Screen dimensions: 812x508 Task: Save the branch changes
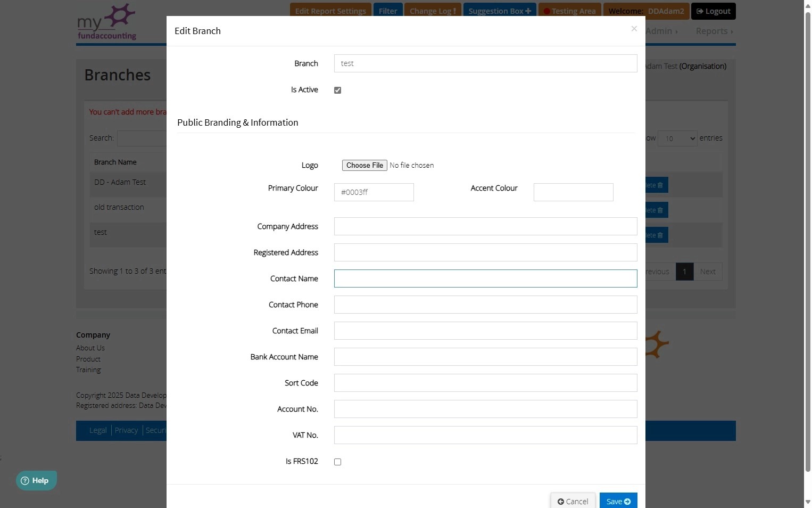pyautogui.click(x=618, y=501)
